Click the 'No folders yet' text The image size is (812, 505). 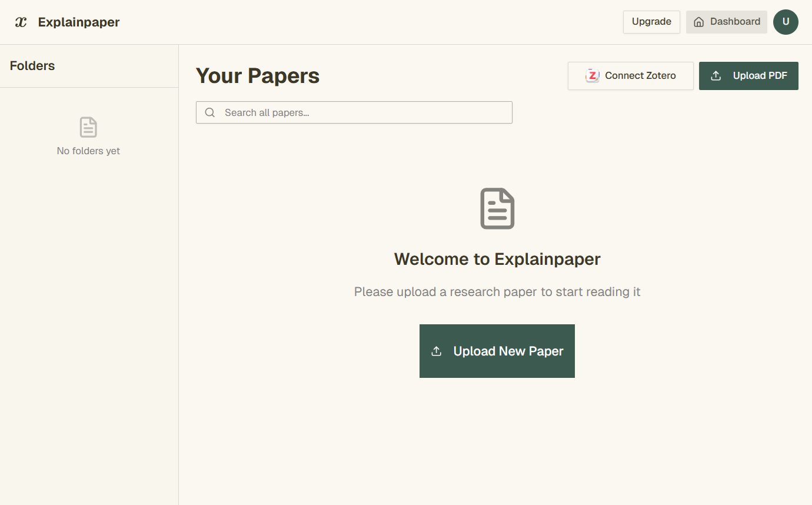pos(88,151)
